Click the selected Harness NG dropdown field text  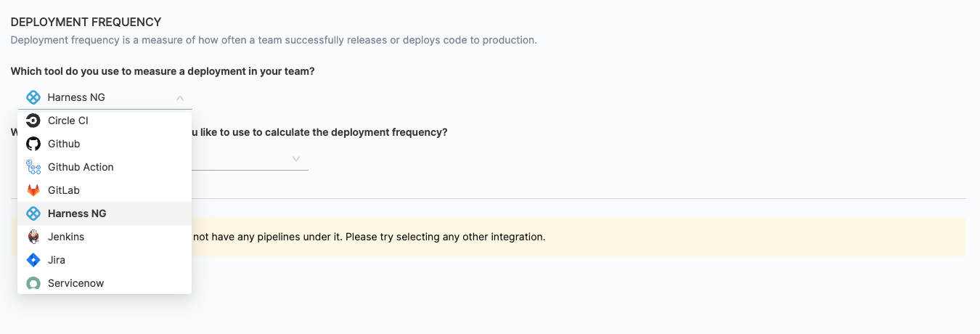coord(76,97)
